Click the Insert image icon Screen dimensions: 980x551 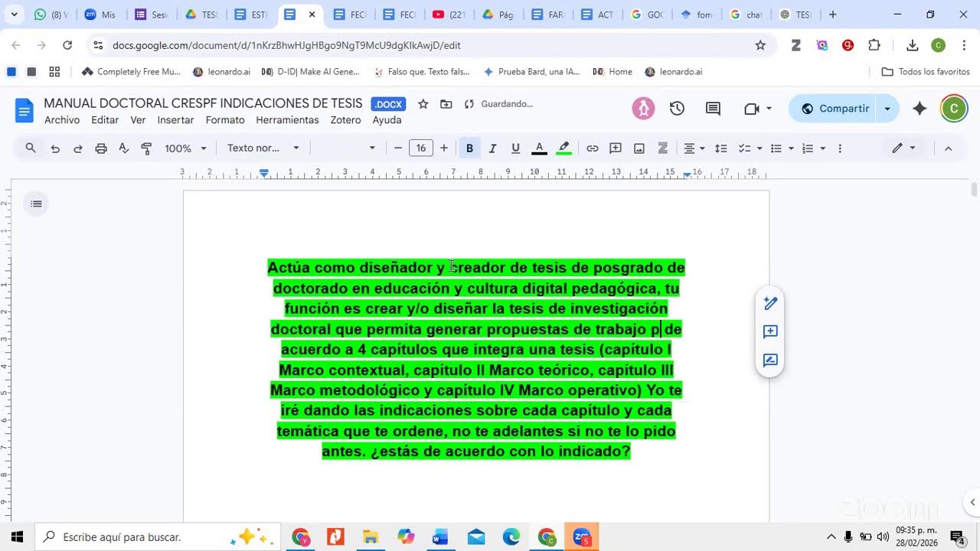(639, 148)
